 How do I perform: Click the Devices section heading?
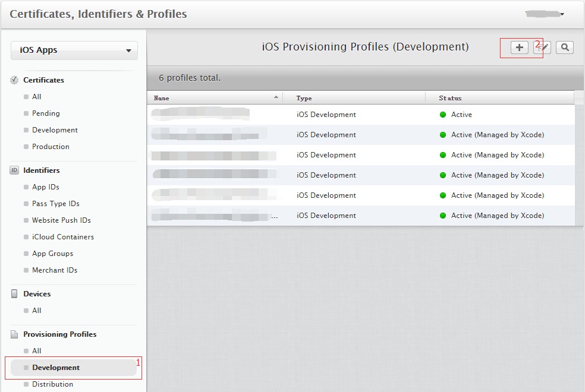click(x=37, y=294)
